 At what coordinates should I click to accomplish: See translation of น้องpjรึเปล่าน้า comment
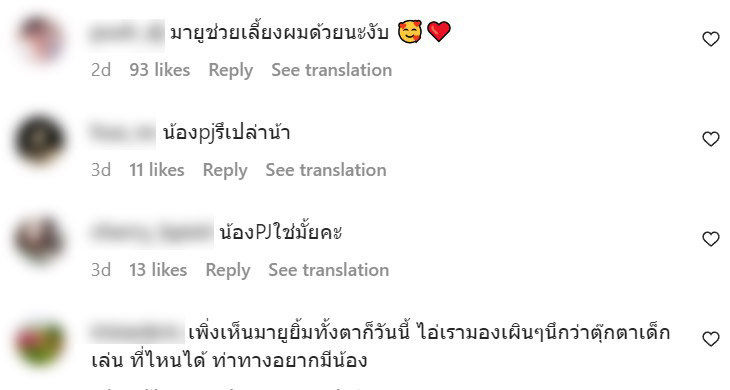(x=326, y=170)
